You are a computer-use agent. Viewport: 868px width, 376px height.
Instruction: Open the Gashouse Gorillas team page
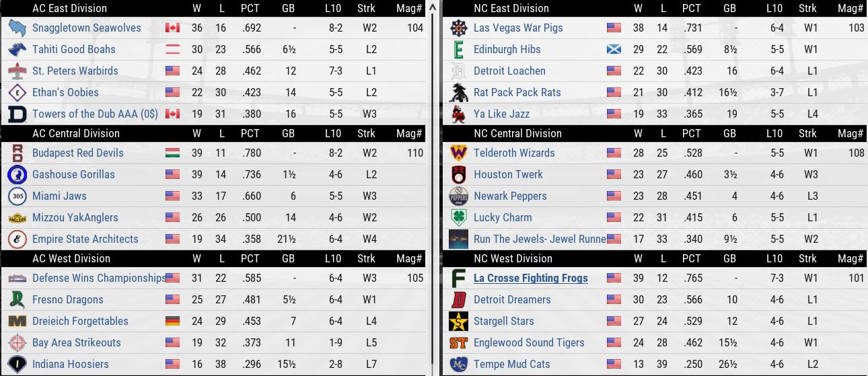tap(73, 175)
